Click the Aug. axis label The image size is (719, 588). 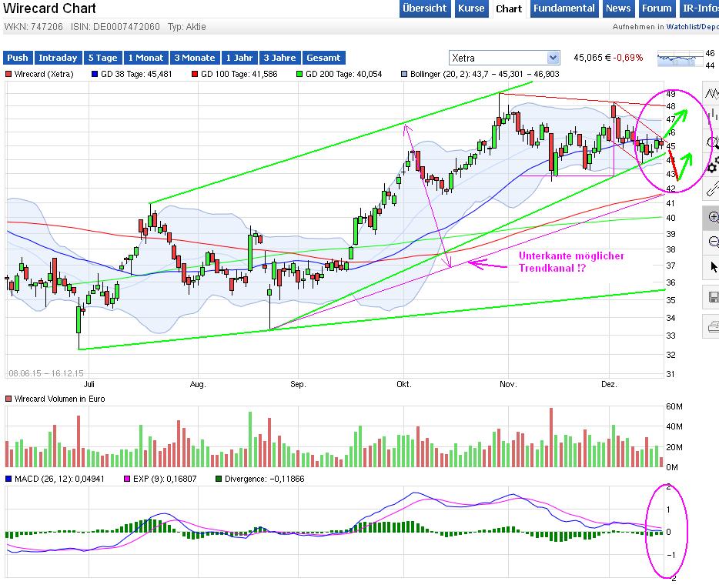coord(198,384)
